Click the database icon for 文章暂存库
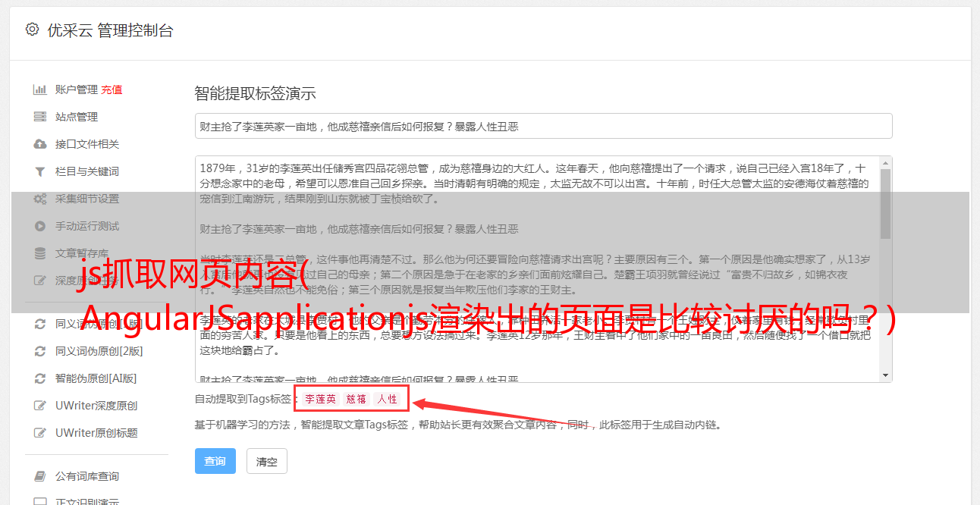Screen dimensions: 980x505 [x=40, y=253]
